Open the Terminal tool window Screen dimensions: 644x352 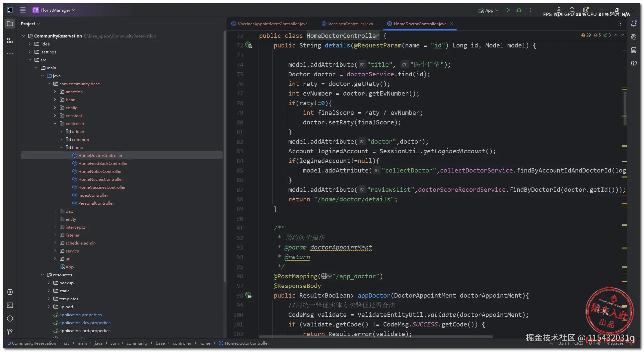pos(10,305)
